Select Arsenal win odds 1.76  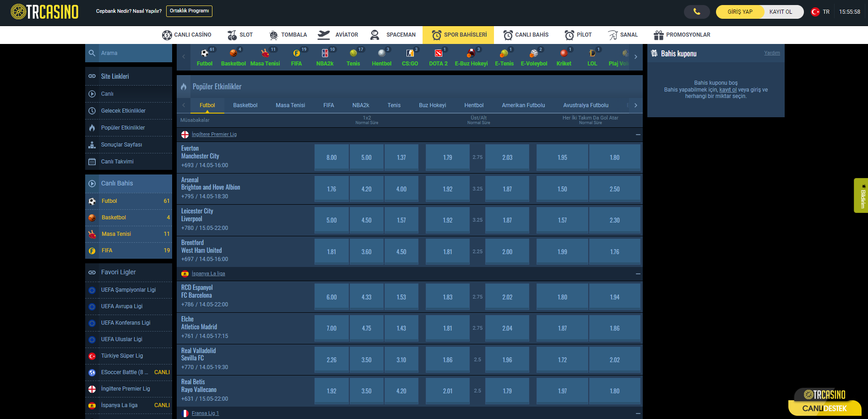pyautogui.click(x=331, y=189)
